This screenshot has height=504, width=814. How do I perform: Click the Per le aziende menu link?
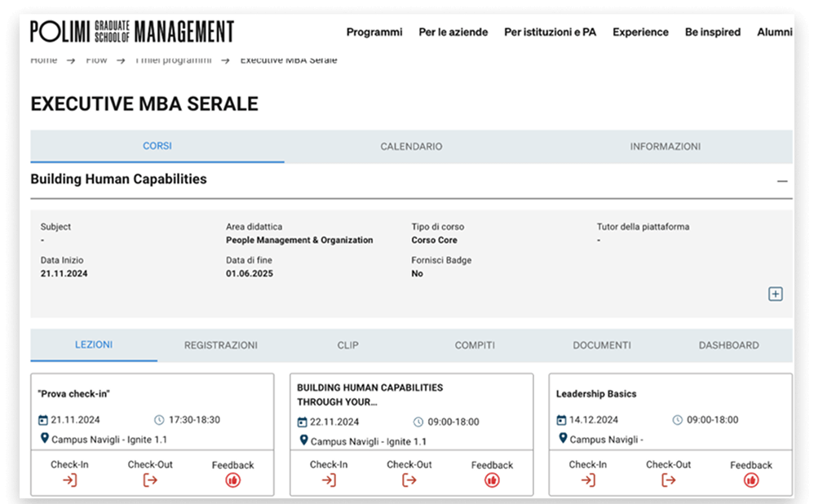tap(453, 33)
